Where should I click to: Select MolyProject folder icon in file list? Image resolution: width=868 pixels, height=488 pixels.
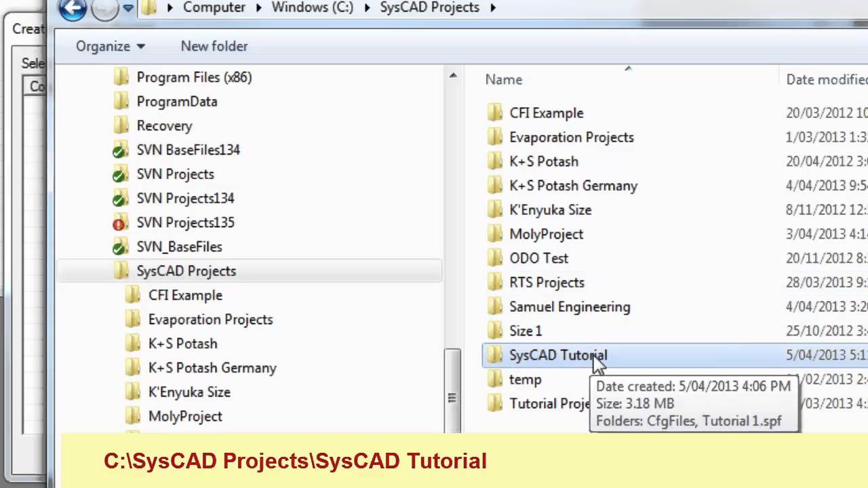(x=495, y=235)
